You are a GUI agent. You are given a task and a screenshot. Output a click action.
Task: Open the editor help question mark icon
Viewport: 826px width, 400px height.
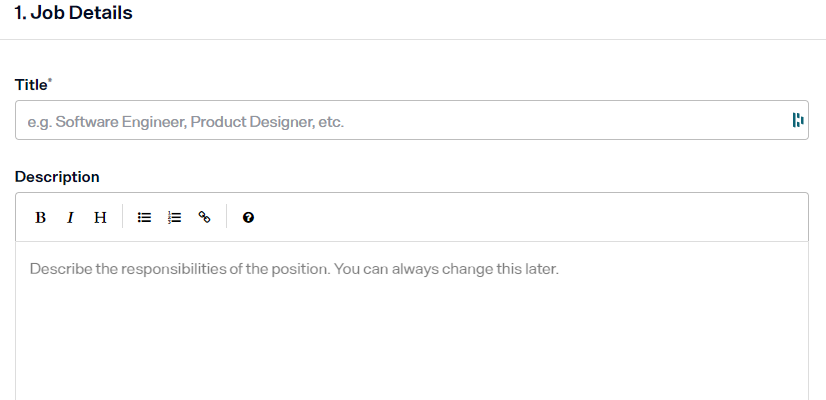click(x=248, y=217)
